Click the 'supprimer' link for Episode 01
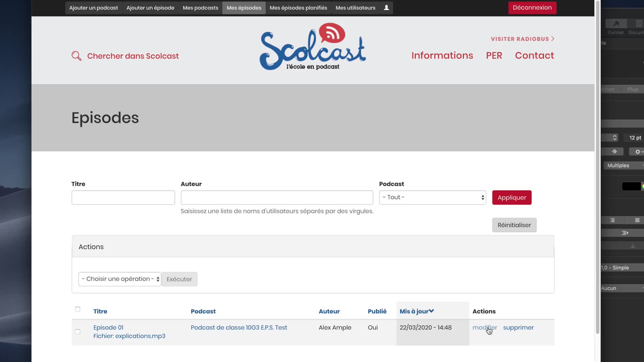This screenshot has height=362, width=644. click(518, 327)
